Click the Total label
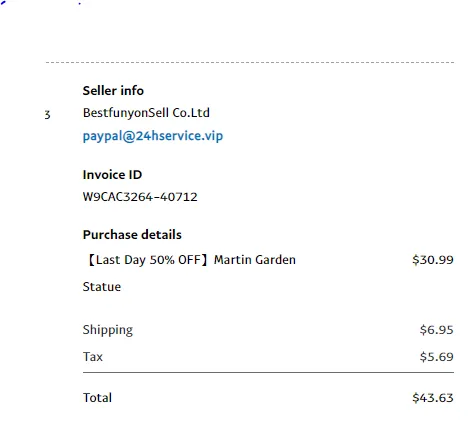 tap(97, 397)
